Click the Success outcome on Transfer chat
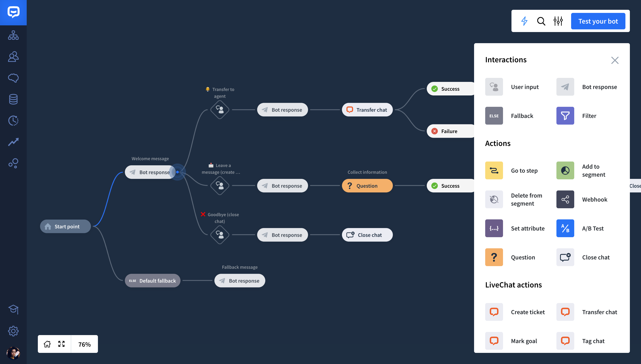The height and width of the screenshot is (364, 641). [x=450, y=89]
